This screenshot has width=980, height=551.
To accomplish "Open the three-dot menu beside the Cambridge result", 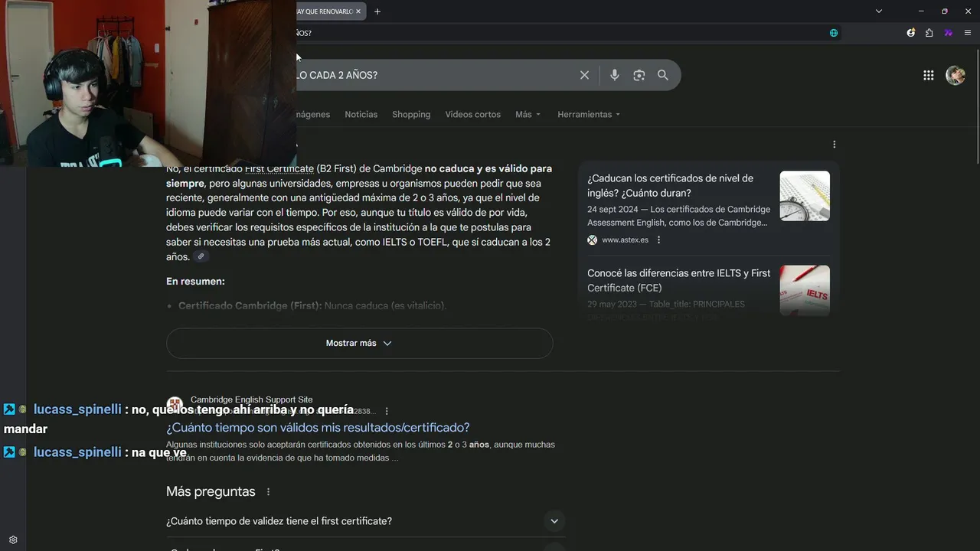I will (387, 411).
